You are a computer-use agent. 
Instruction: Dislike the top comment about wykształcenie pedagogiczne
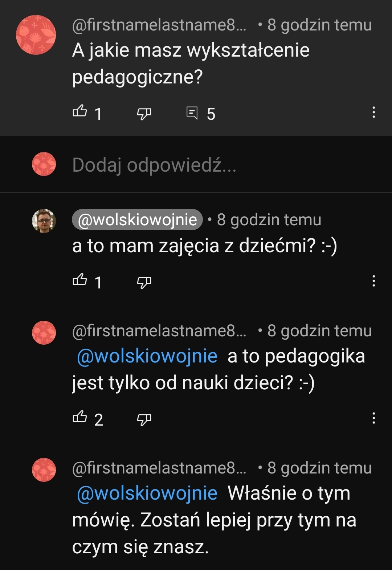pos(144,114)
